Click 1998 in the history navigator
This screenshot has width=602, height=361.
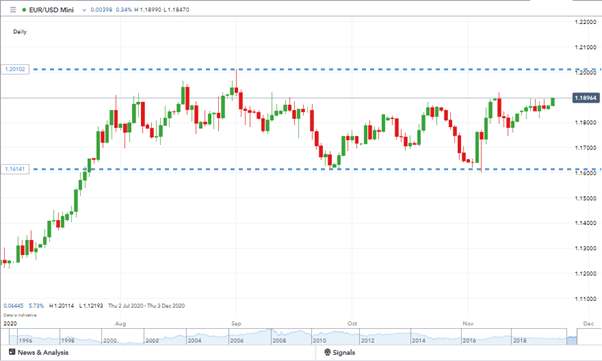coord(68,341)
